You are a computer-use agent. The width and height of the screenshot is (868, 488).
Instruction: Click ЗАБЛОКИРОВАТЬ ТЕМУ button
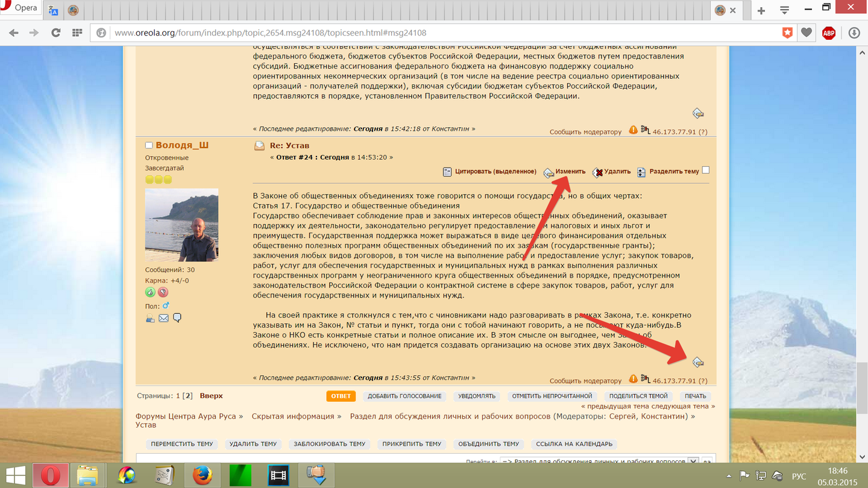pyautogui.click(x=329, y=444)
